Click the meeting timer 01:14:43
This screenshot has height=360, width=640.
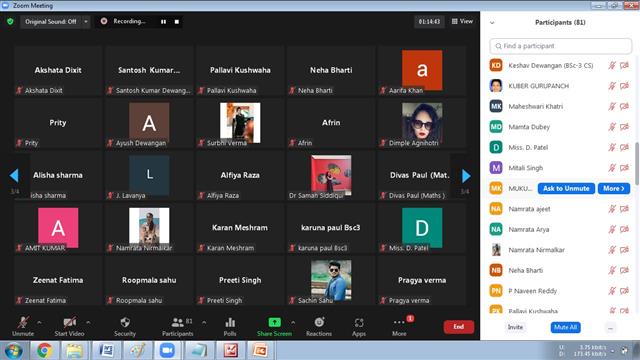point(429,21)
